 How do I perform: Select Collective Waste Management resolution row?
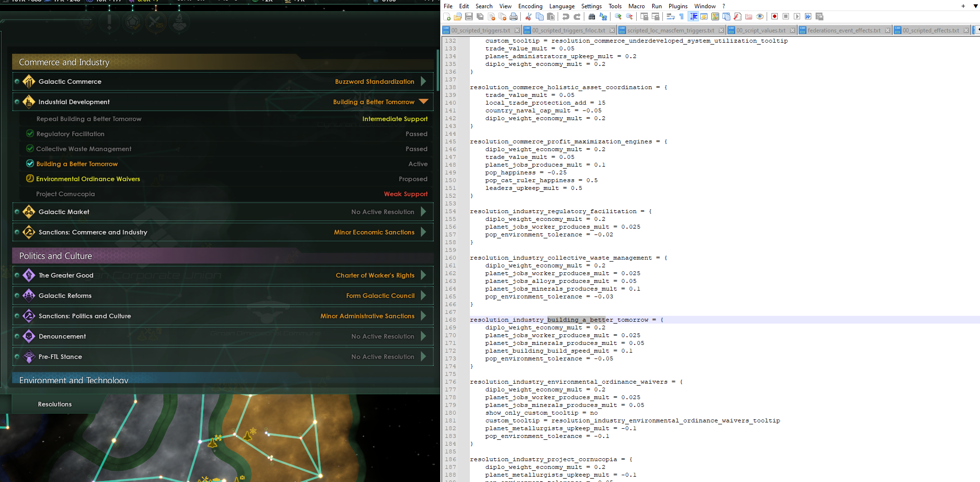(226, 149)
